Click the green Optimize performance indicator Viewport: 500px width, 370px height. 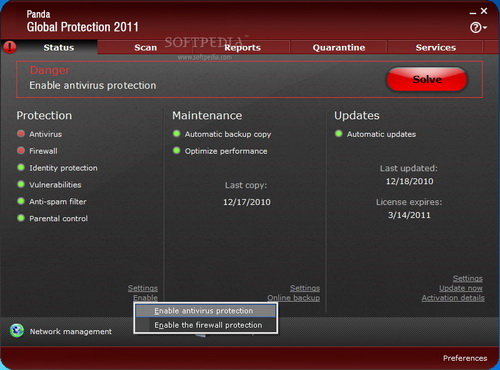[176, 151]
